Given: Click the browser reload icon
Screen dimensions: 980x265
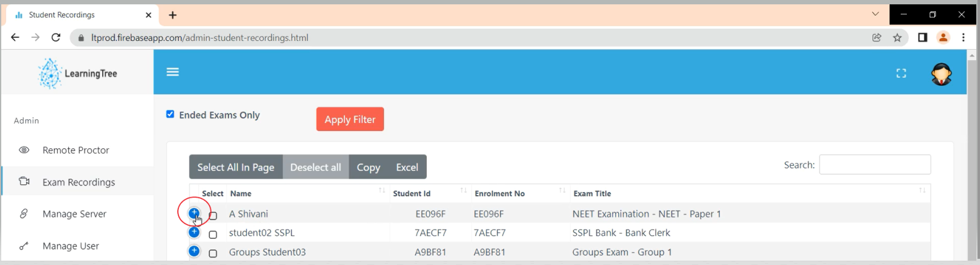Looking at the screenshot, I should [x=56, y=38].
